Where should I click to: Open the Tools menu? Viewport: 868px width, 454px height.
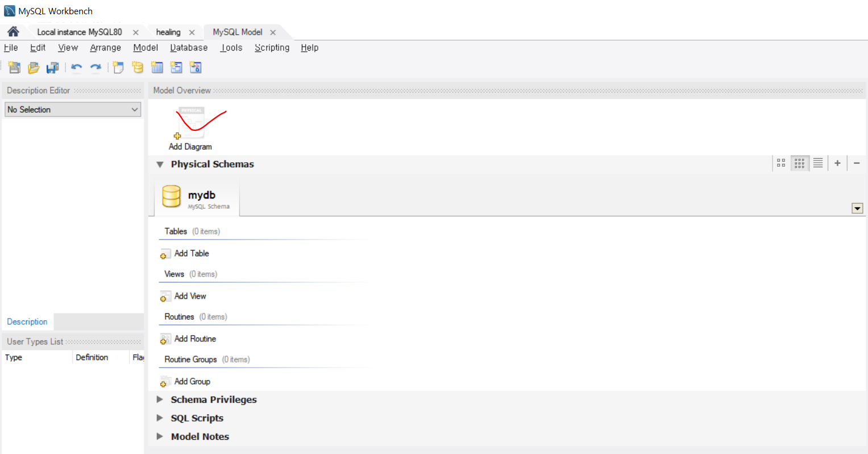point(232,48)
